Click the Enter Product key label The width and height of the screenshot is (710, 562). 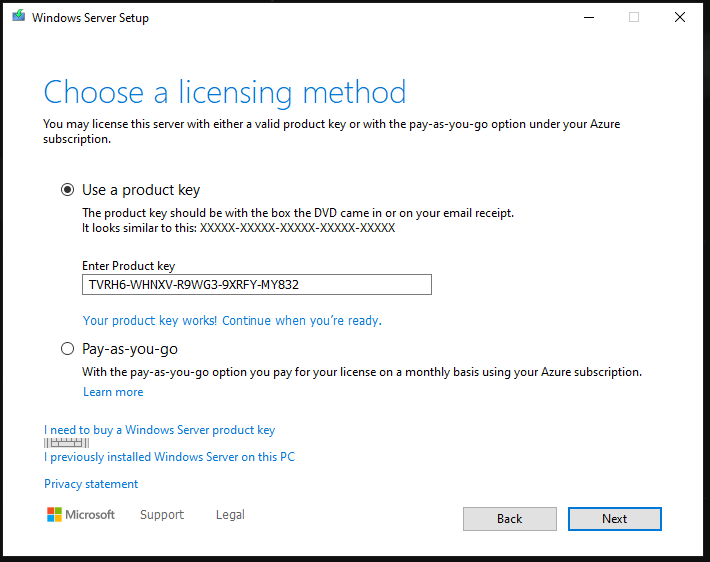129,266
